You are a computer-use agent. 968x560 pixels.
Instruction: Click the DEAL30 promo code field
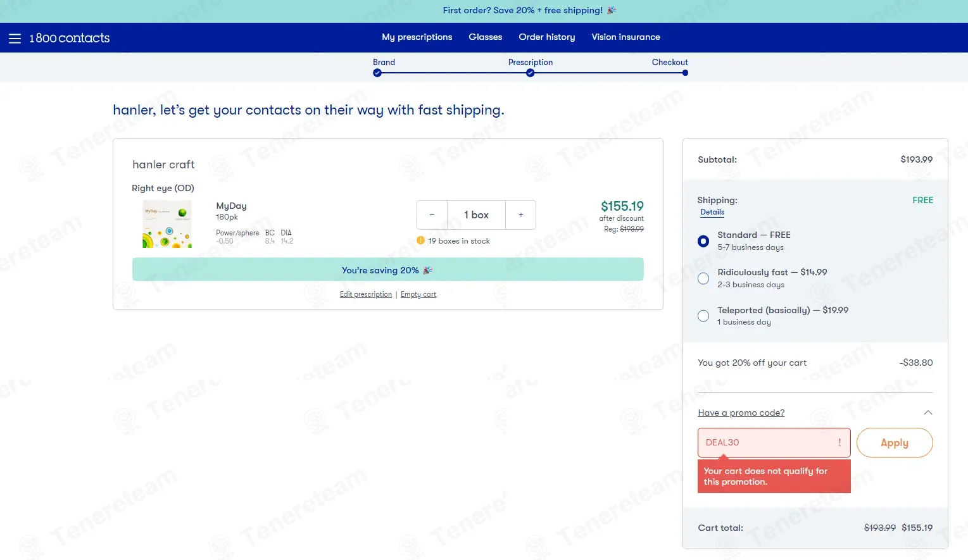774,442
